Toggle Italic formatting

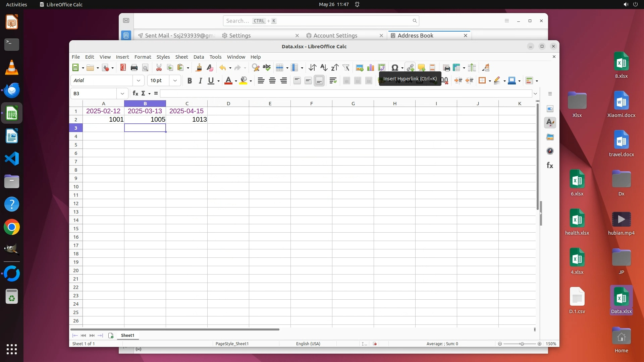point(200,81)
